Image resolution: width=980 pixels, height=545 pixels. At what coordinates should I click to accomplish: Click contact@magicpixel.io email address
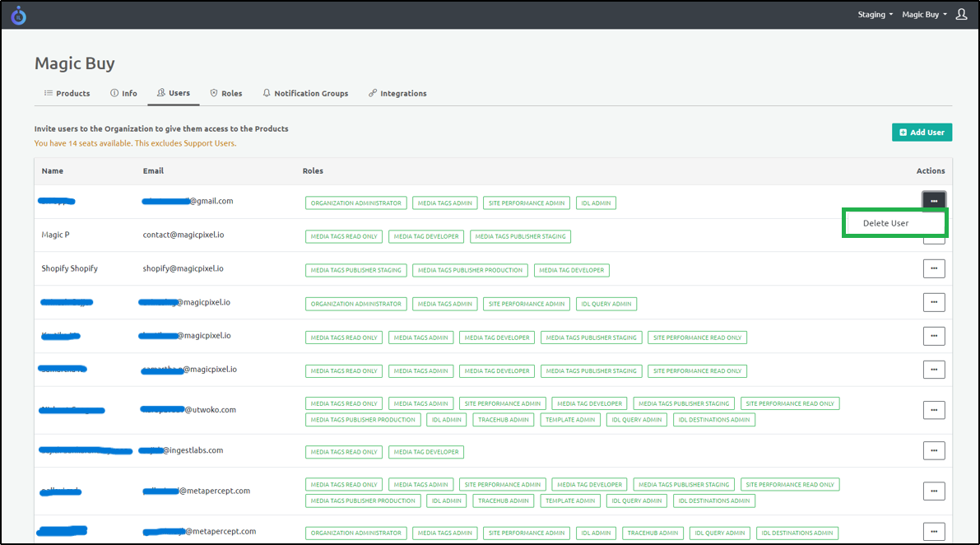pyautogui.click(x=183, y=235)
